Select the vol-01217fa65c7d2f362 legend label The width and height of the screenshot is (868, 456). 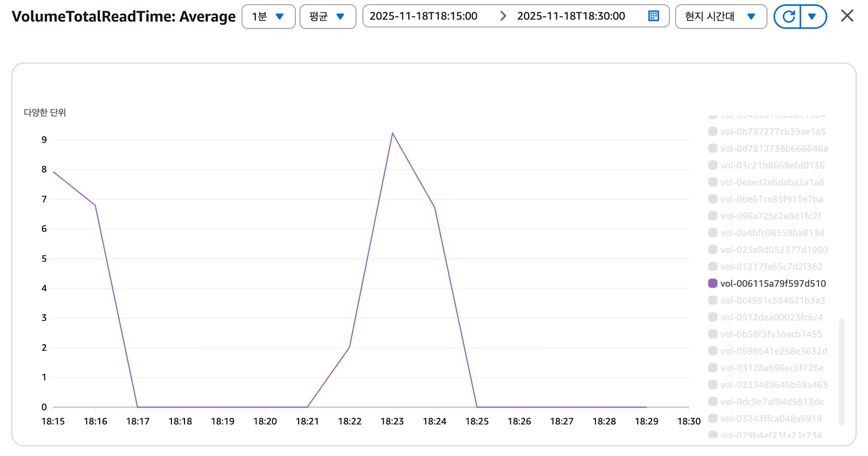pos(771,267)
